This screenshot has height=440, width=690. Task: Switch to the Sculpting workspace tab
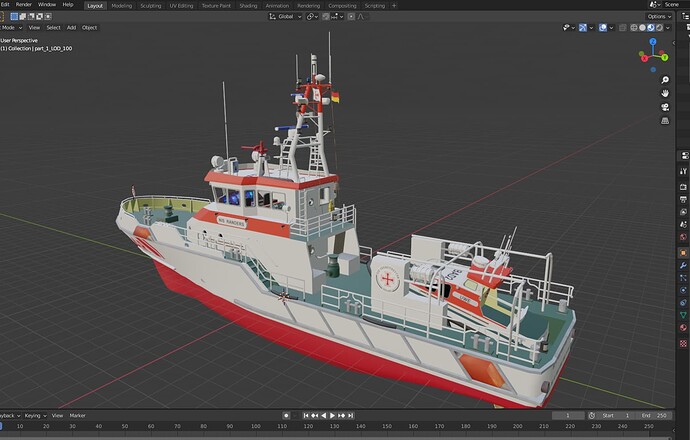(x=150, y=5)
